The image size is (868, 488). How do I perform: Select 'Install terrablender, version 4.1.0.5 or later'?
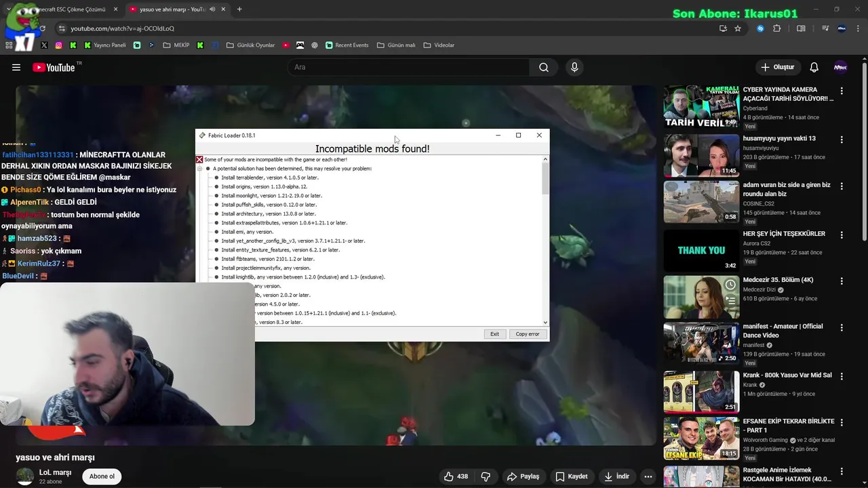(270, 178)
